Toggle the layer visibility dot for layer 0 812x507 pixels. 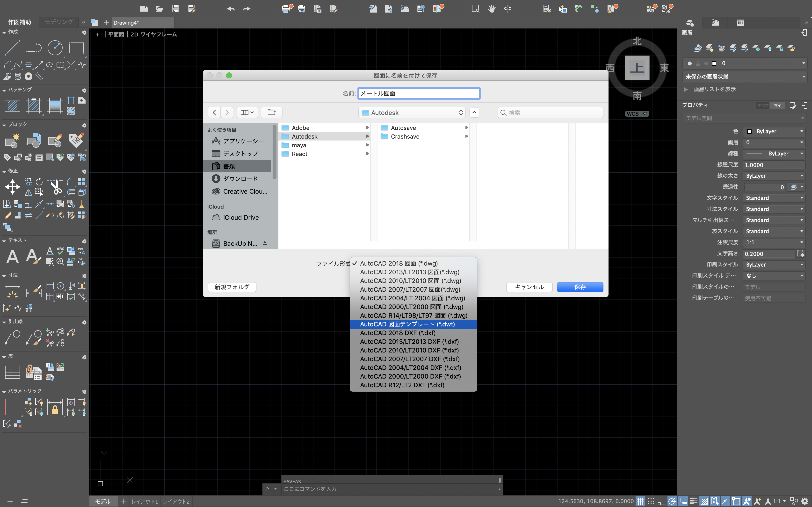(x=689, y=63)
